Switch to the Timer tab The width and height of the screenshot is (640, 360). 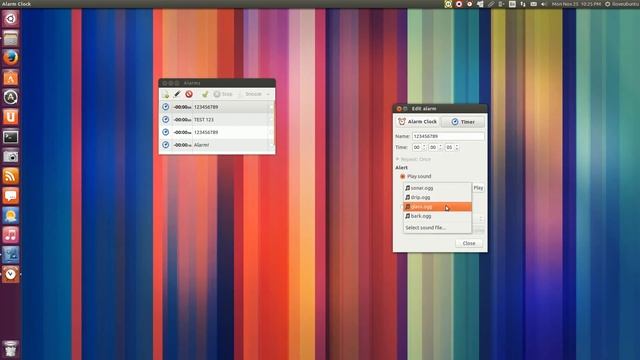463,122
